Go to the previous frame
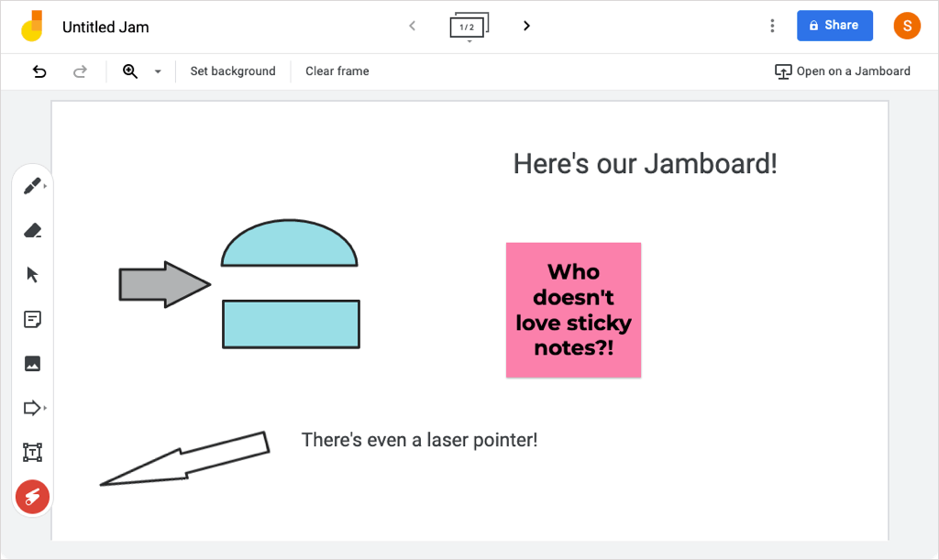Image resolution: width=939 pixels, height=560 pixels. pyautogui.click(x=412, y=26)
